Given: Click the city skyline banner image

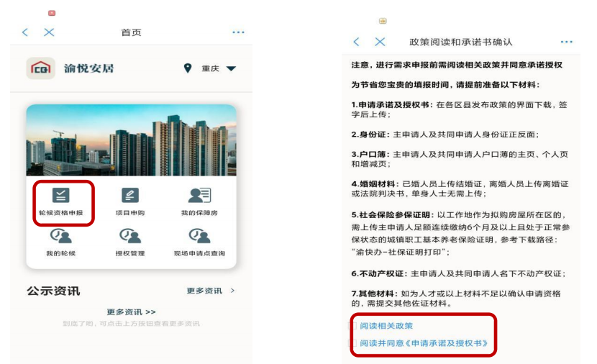Looking at the screenshot, I should tap(132, 140).
